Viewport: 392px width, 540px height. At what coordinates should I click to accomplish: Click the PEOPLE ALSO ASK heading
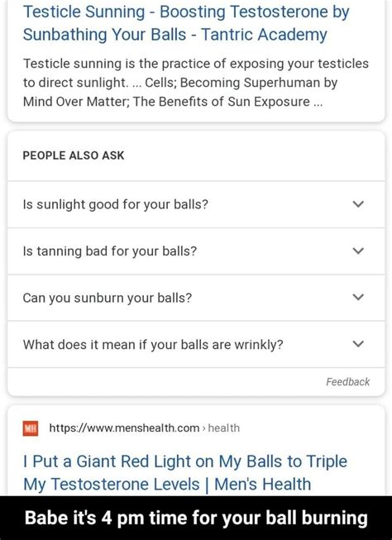pos(74,155)
